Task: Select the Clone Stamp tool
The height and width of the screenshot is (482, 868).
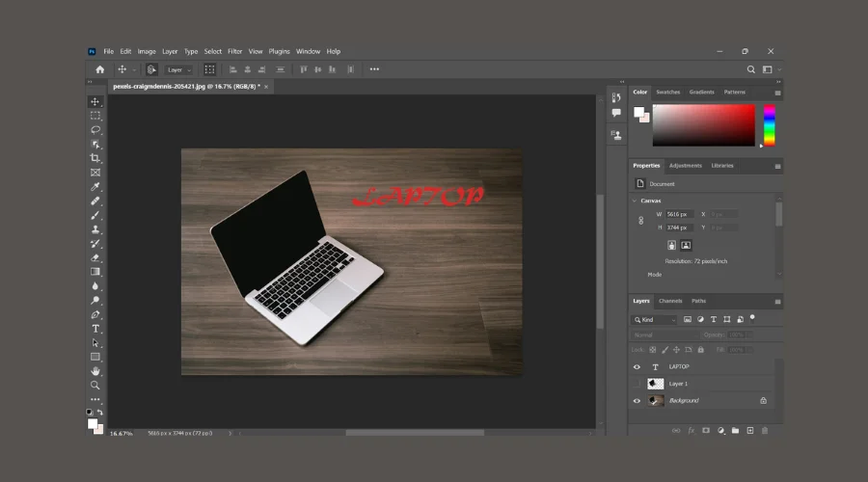Action: coord(95,229)
